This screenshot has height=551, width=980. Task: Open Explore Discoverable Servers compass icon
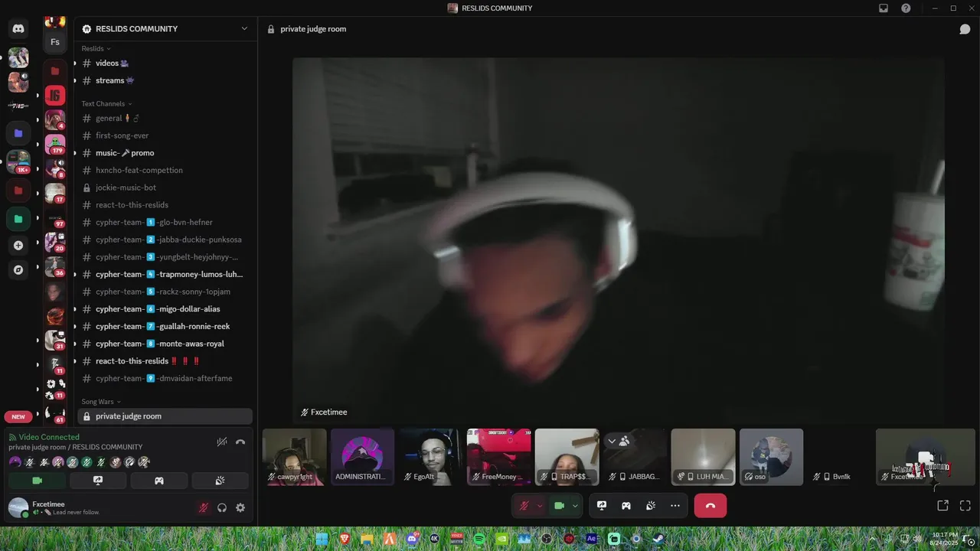click(x=18, y=270)
